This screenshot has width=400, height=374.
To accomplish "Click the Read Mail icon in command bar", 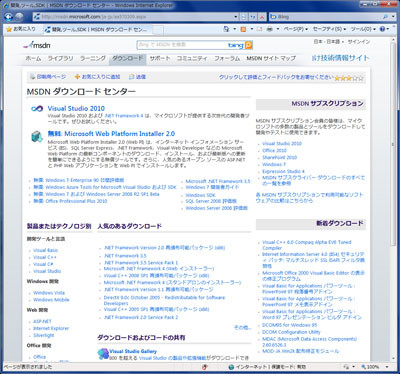I will coord(260,29).
